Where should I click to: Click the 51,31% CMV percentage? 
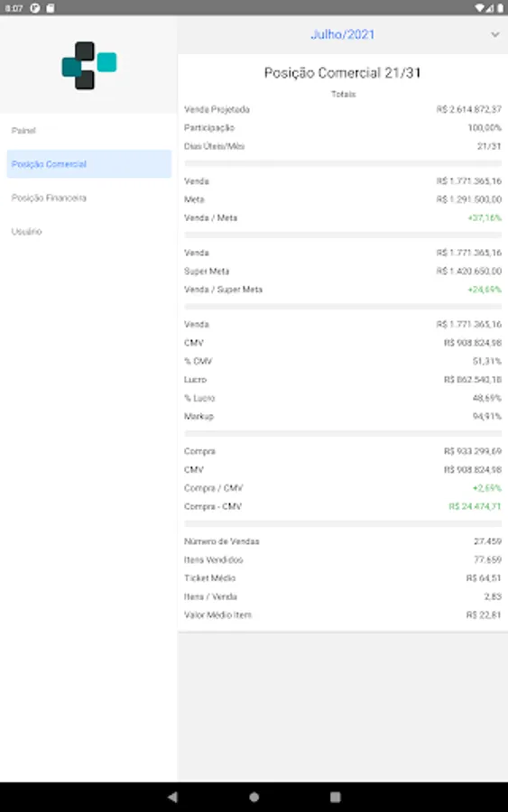486,361
